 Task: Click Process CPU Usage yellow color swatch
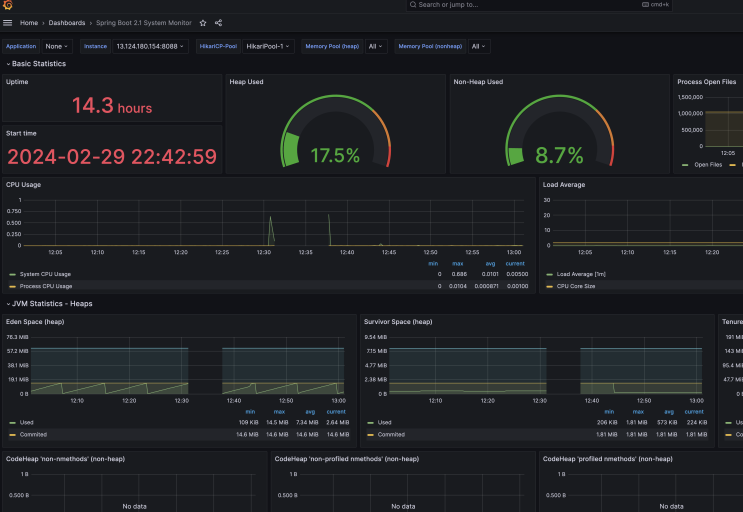[x=12, y=286]
